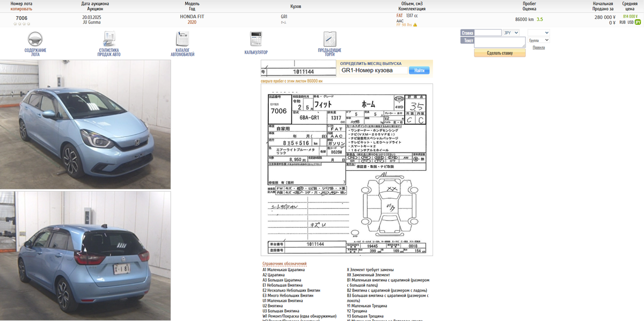
Task: Click 'A1 Маленькая Царапина' legend entry
Action: click(x=283, y=269)
